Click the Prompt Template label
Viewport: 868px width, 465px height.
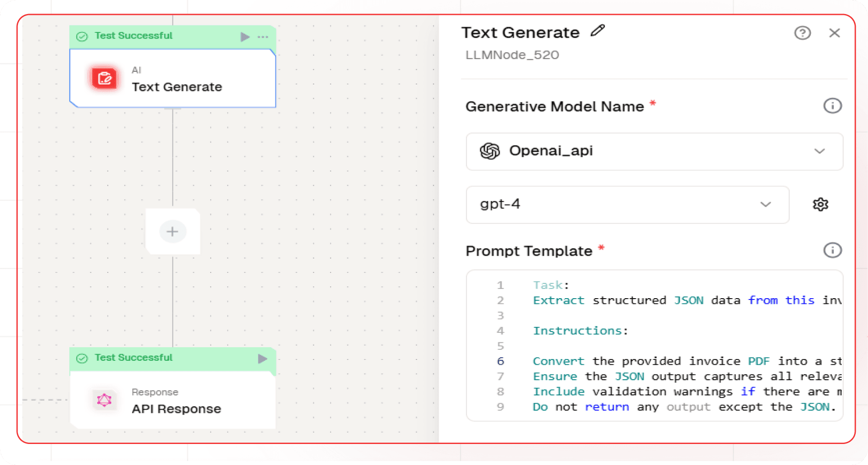(x=529, y=251)
